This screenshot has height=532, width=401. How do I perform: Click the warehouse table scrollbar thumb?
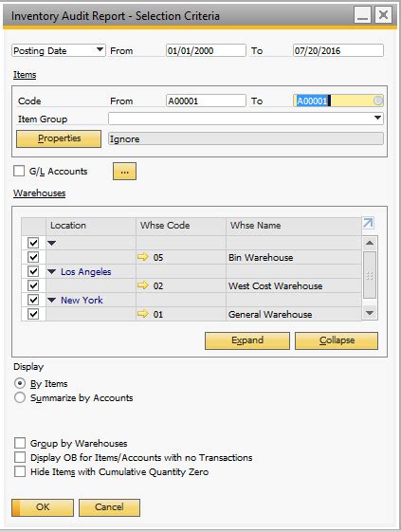(x=370, y=275)
